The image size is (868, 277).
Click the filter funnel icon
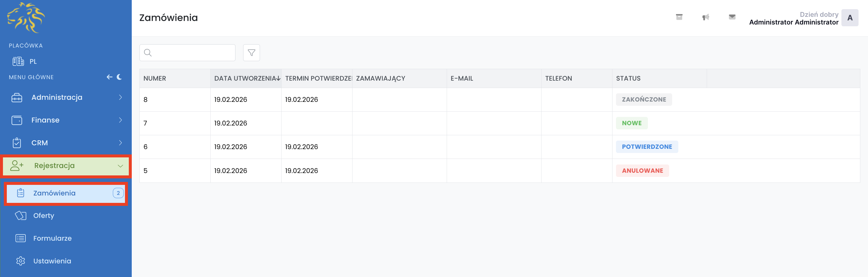pyautogui.click(x=251, y=53)
